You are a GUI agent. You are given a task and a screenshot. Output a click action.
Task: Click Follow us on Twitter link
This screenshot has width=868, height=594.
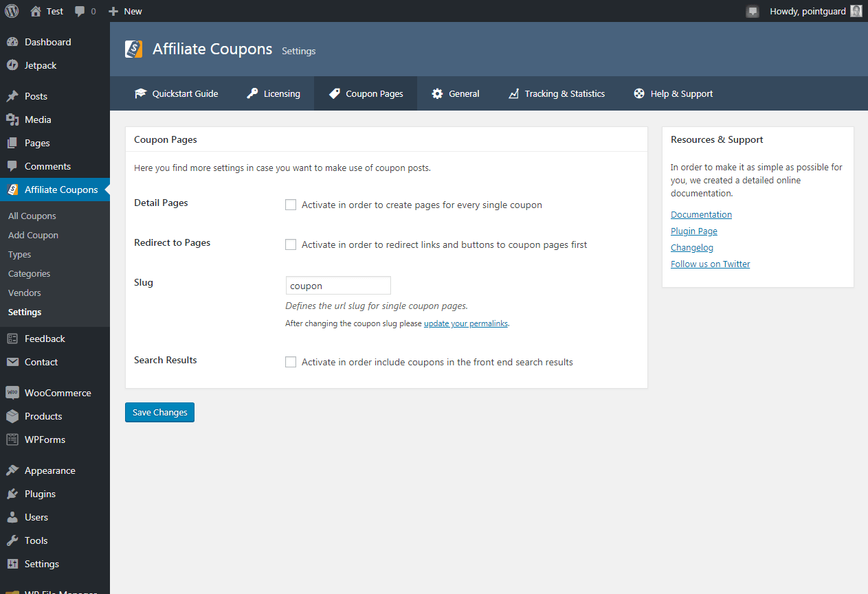click(x=711, y=264)
